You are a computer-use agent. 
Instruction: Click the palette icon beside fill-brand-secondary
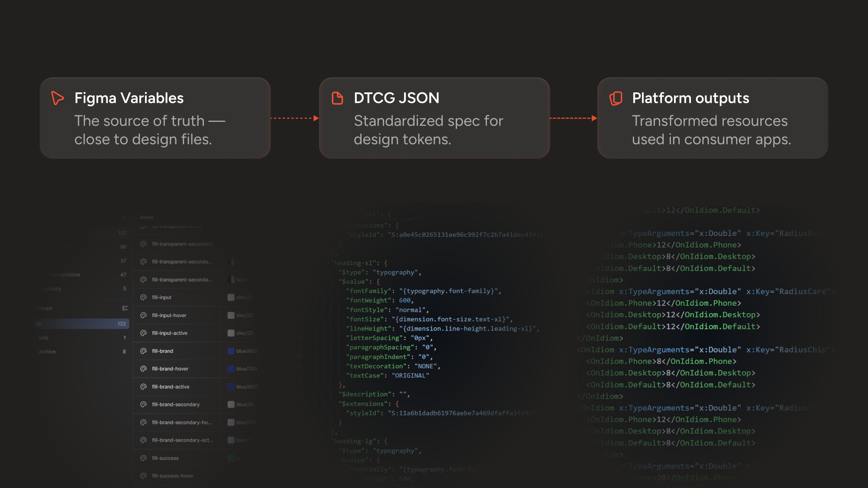tap(143, 404)
